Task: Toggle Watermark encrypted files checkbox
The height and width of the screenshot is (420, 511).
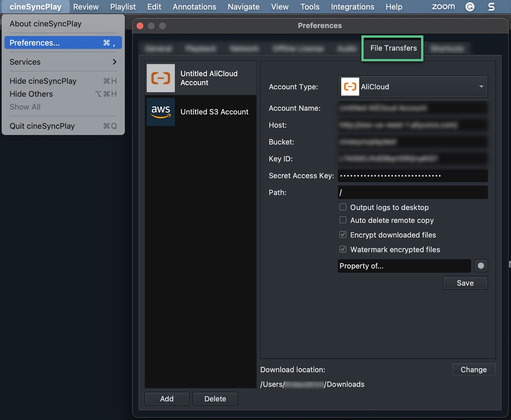Action: pos(343,249)
